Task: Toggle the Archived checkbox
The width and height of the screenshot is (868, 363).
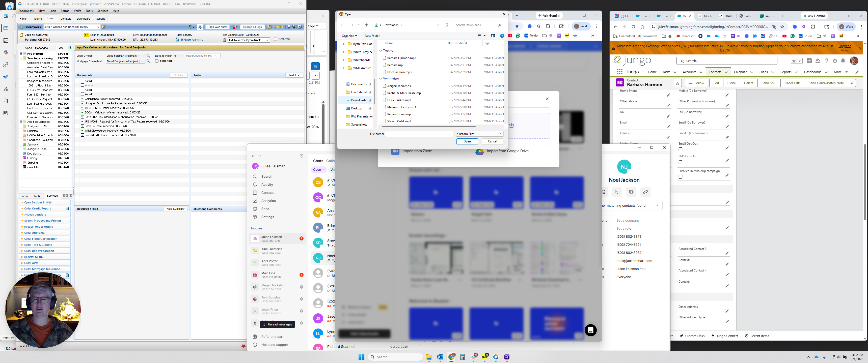Action: click(x=275, y=39)
